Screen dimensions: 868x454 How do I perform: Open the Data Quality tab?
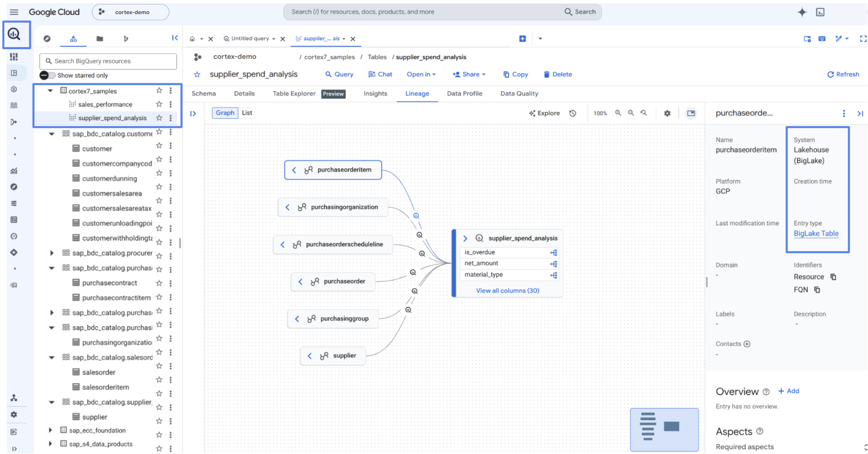coord(519,94)
